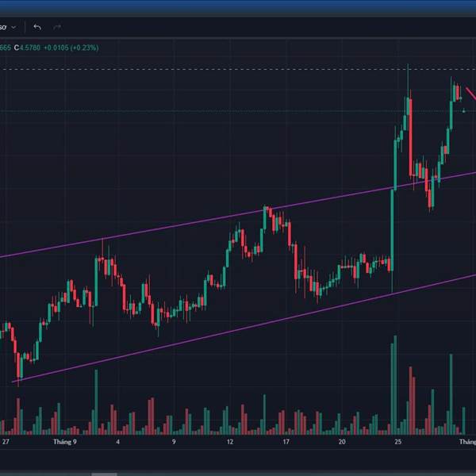
Task: Click the "9" date label on time axis
Action: [x=174, y=442]
